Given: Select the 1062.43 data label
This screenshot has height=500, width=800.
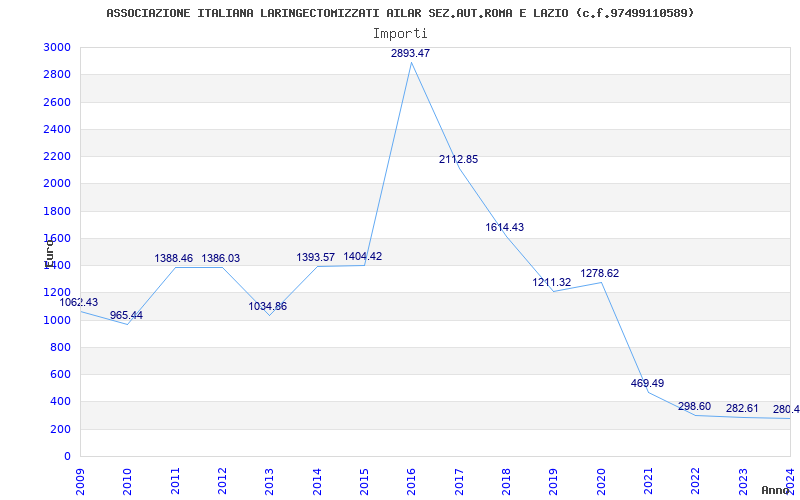Looking at the screenshot, I should (79, 302).
